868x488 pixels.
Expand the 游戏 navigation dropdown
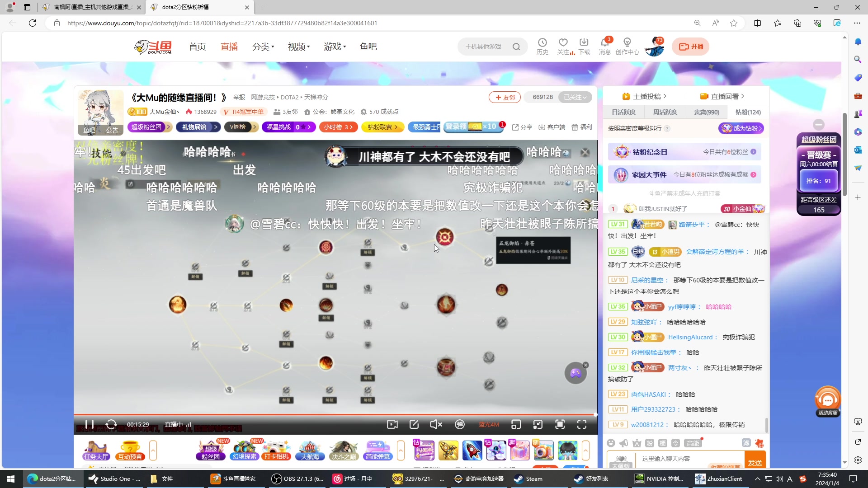[x=335, y=47]
